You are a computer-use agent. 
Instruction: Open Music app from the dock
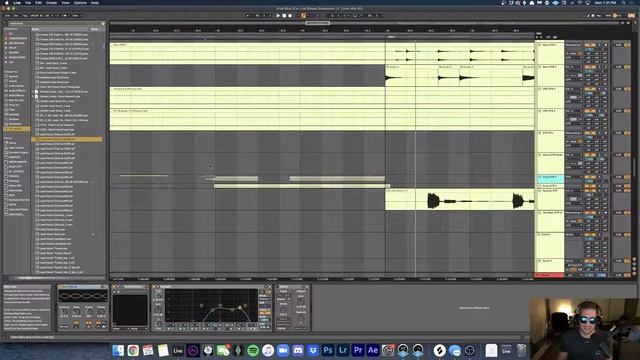click(268, 350)
